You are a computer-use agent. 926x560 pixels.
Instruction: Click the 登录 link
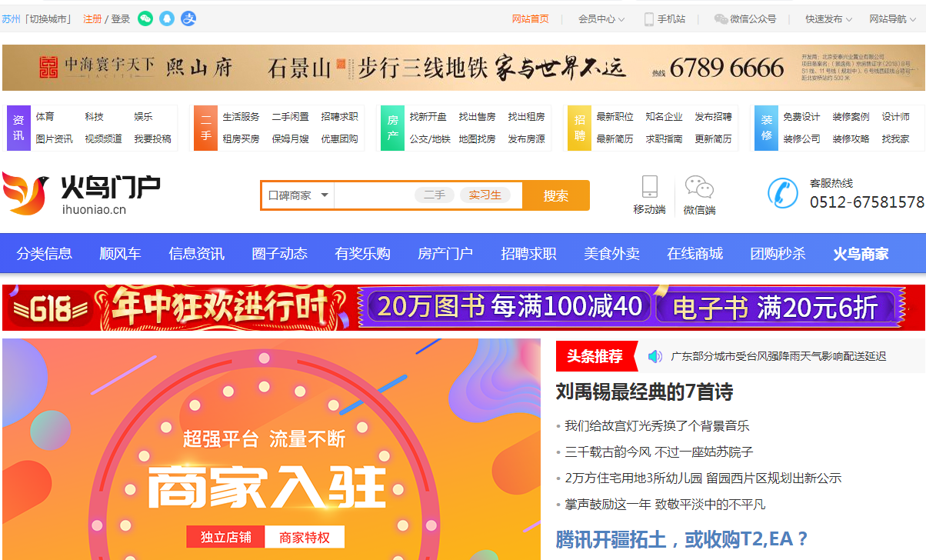pyautogui.click(x=121, y=19)
